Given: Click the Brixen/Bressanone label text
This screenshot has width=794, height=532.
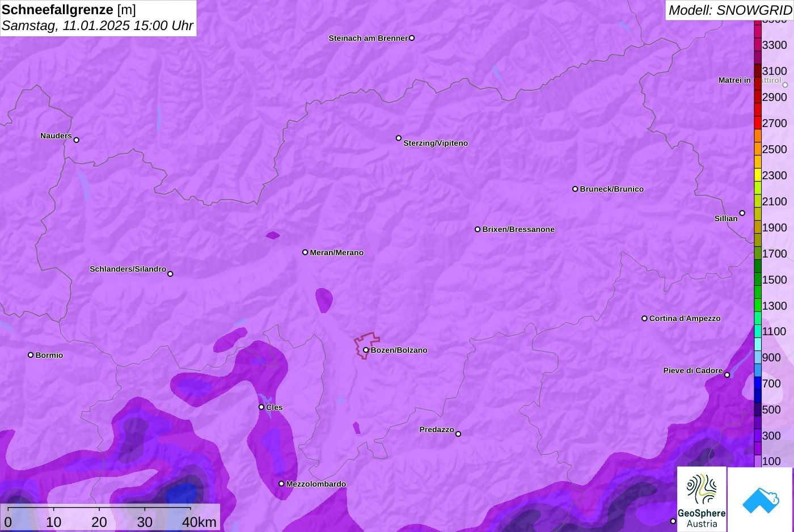Looking at the screenshot, I should tap(518, 230).
